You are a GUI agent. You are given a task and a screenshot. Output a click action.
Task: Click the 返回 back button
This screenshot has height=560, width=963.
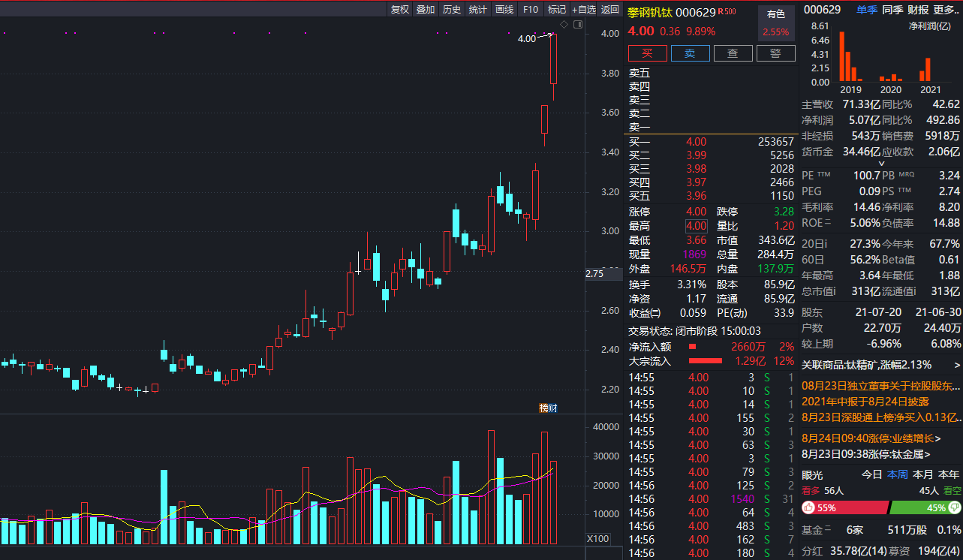coord(610,9)
